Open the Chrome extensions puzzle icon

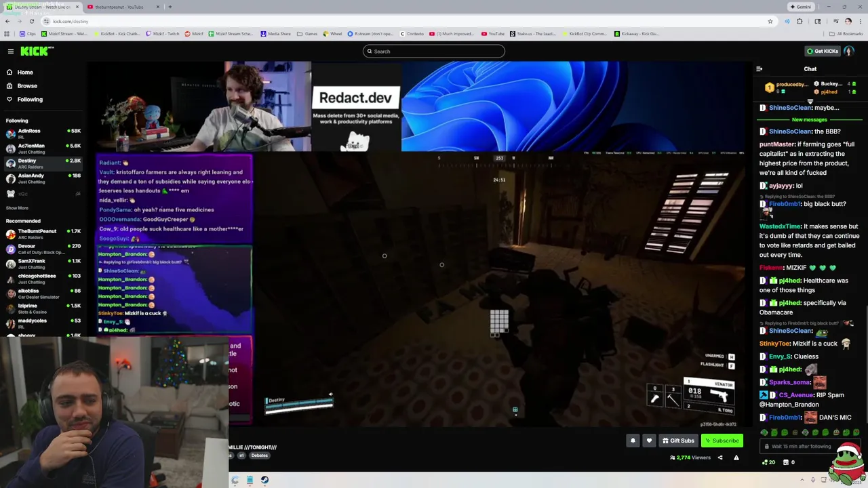click(x=800, y=21)
